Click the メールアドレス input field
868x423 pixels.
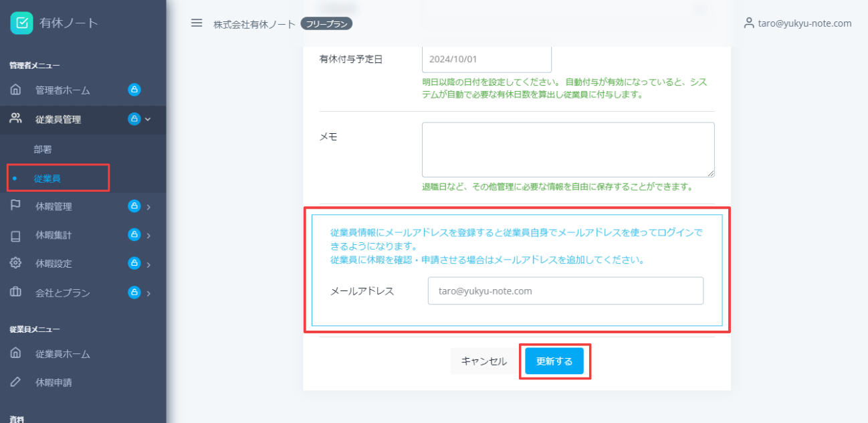click(565, 290)
